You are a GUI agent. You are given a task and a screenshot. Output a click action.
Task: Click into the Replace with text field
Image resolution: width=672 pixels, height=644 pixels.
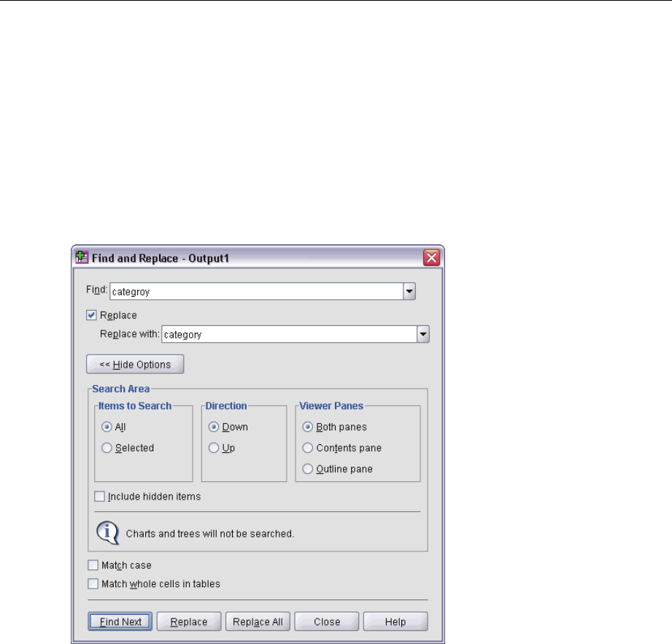[x=289, y=334]
